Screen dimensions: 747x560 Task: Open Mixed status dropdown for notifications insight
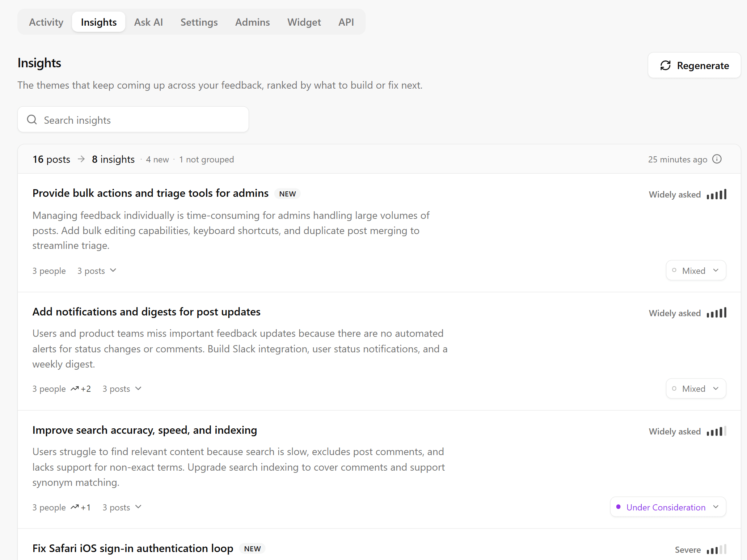(696, 389)
